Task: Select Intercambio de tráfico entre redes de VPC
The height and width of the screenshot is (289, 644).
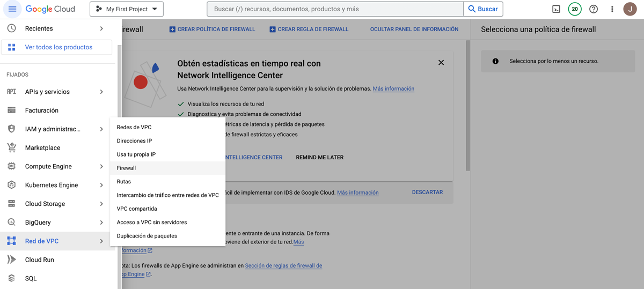Action: click(x=167, y=195)
